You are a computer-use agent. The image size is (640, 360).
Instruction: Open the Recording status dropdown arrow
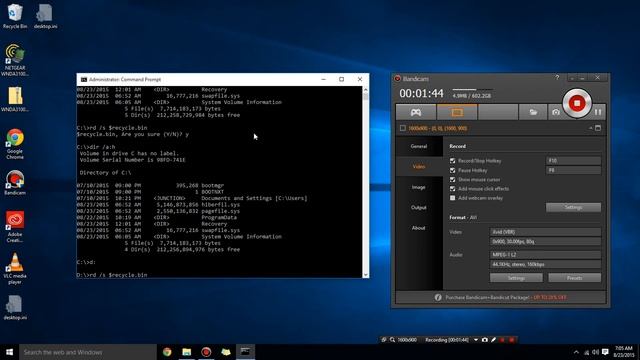pyautogui.click(x=476, y=340)
